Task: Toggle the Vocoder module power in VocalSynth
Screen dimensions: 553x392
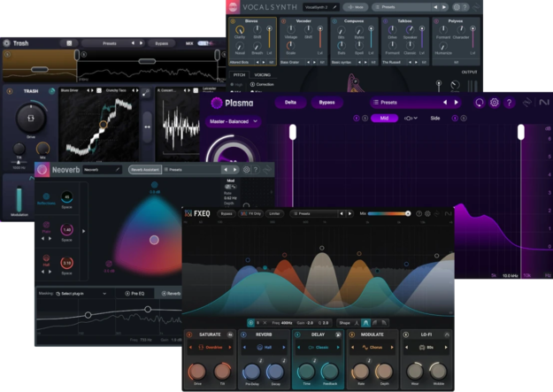Action: [283, 21]
